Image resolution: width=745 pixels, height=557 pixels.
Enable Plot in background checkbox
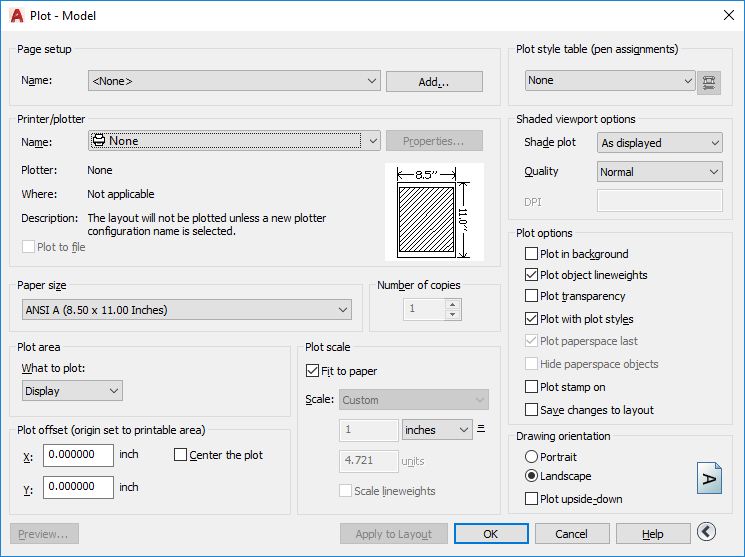(x=532, y=254)
